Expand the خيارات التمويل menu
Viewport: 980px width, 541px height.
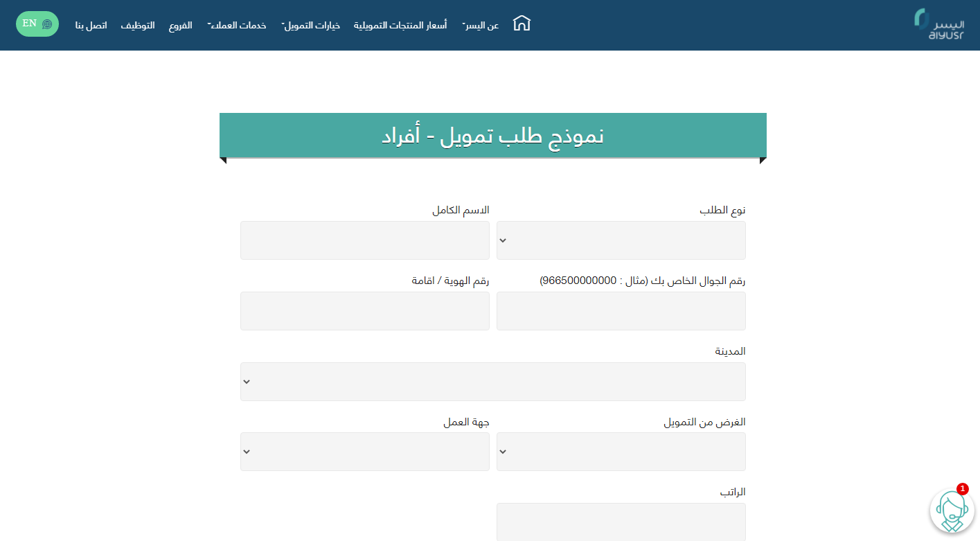(311, 25)
